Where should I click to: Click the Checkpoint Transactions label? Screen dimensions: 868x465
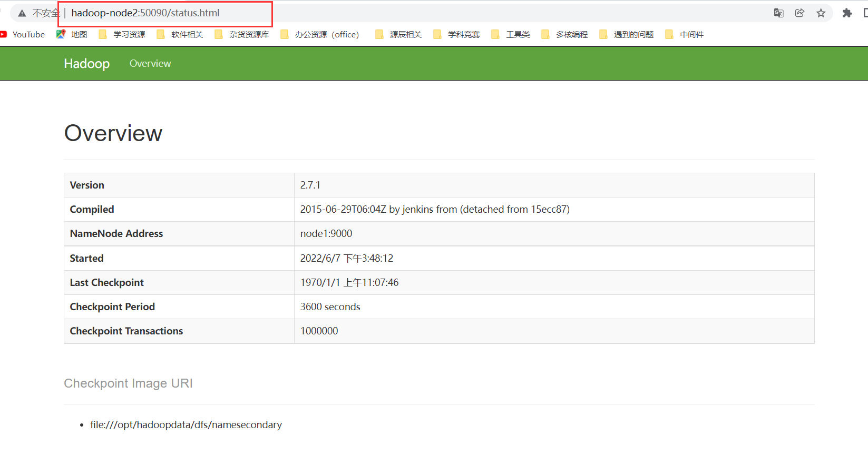(126, 331)
